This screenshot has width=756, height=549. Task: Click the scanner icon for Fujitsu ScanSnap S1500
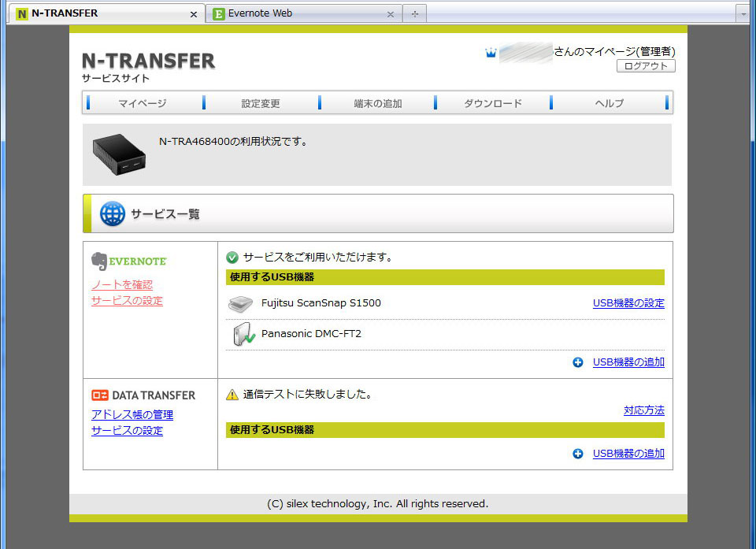(240, 302)
